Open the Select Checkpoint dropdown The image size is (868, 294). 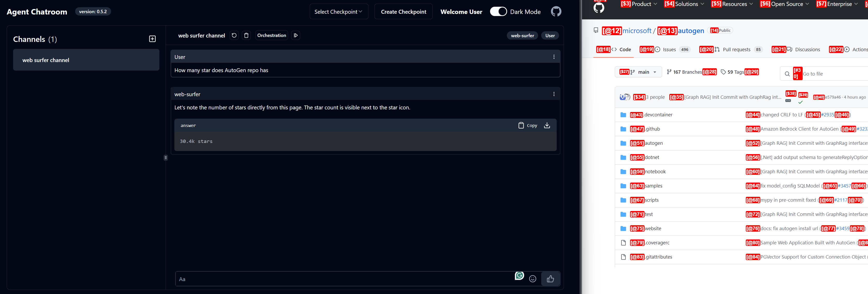[338, 12]
